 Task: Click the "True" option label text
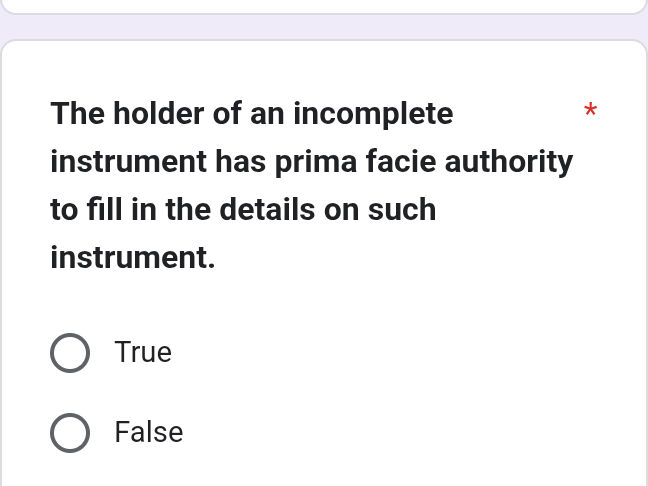pyautogui.click(x=143, y=353)
